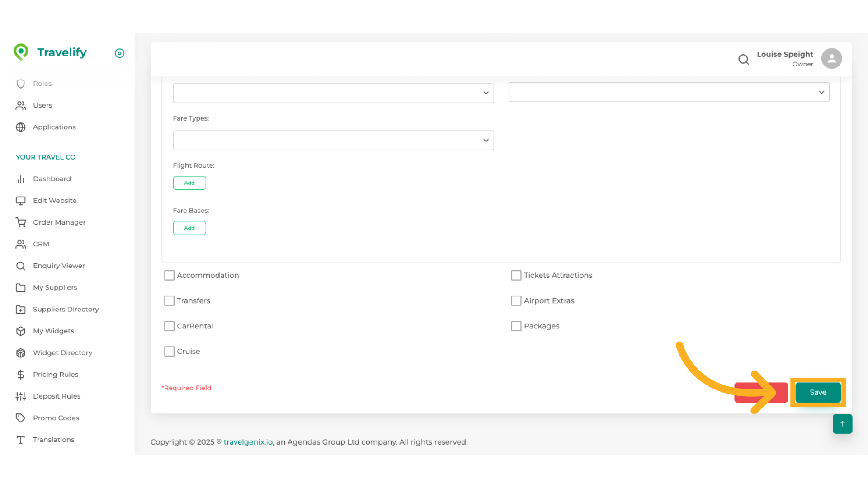This screenshot has width=868, height=488.
Task: Open the Enquiry Viewer menu item
Action: pos(59,266)
